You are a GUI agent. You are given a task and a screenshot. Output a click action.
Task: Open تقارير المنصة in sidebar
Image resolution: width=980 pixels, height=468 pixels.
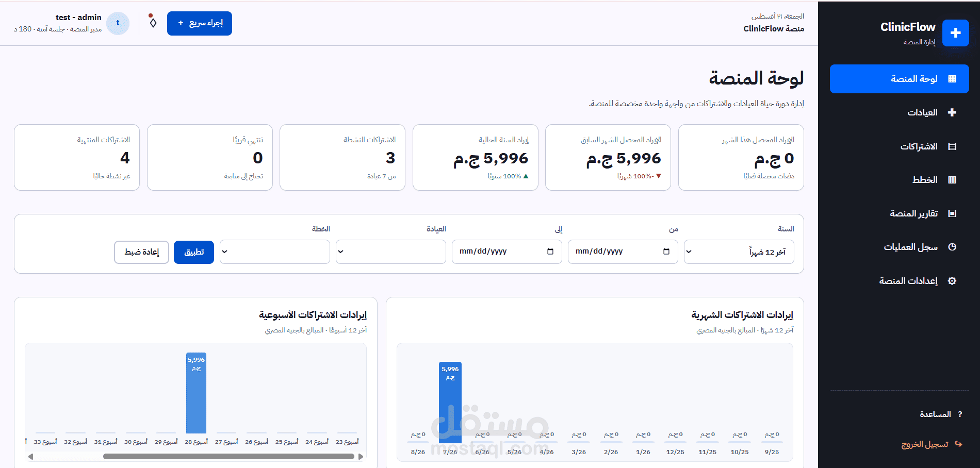pos(899,213)
